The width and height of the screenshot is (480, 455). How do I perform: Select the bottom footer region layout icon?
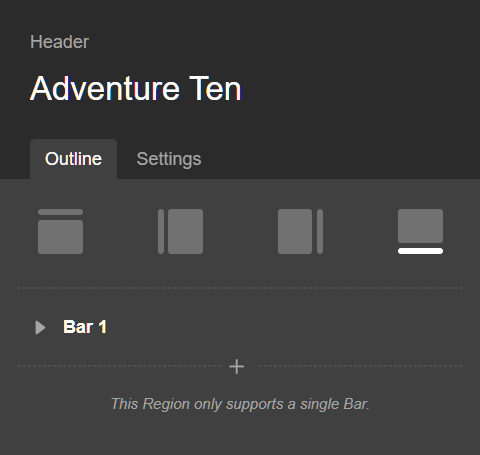click(420, 231)
